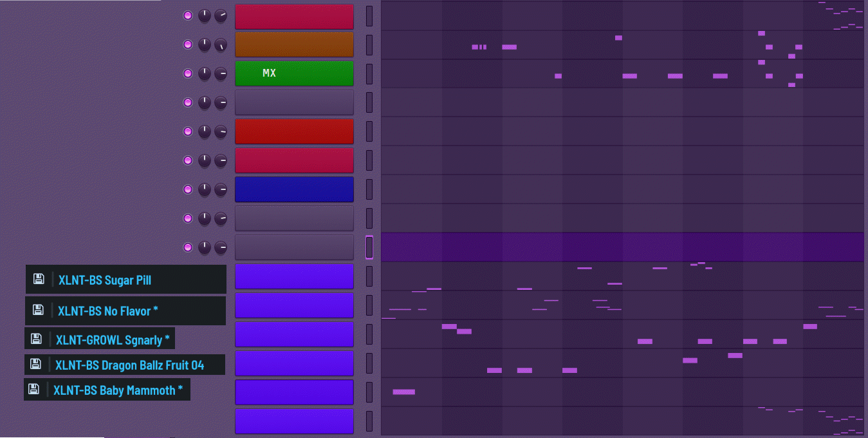Open the purple No Flavor channel button
Viewport: 868px width, 438px height.
point(294,305)
